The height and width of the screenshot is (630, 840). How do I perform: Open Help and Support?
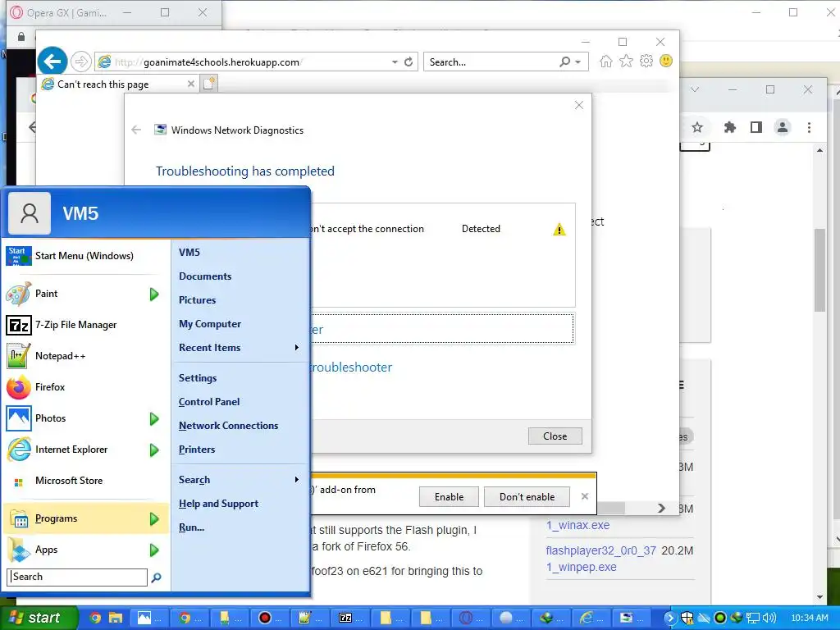click(x=218, y=503)
